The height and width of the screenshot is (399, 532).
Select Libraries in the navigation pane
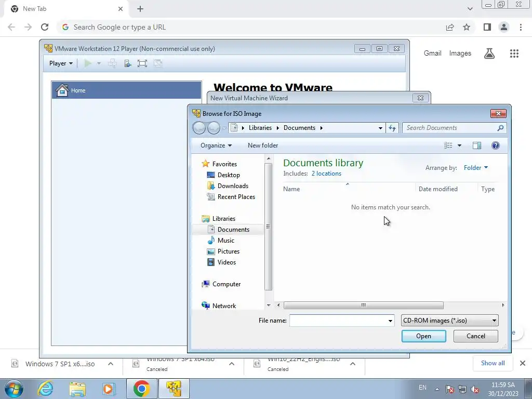click(x=219, y=219)
